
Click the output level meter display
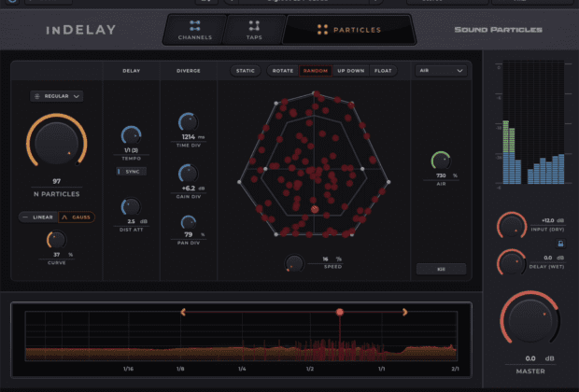coord(533,122)
